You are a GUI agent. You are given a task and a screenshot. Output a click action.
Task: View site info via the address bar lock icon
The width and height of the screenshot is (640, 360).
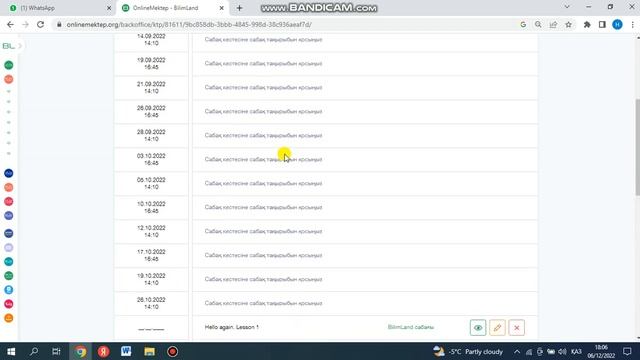point(59,24)
